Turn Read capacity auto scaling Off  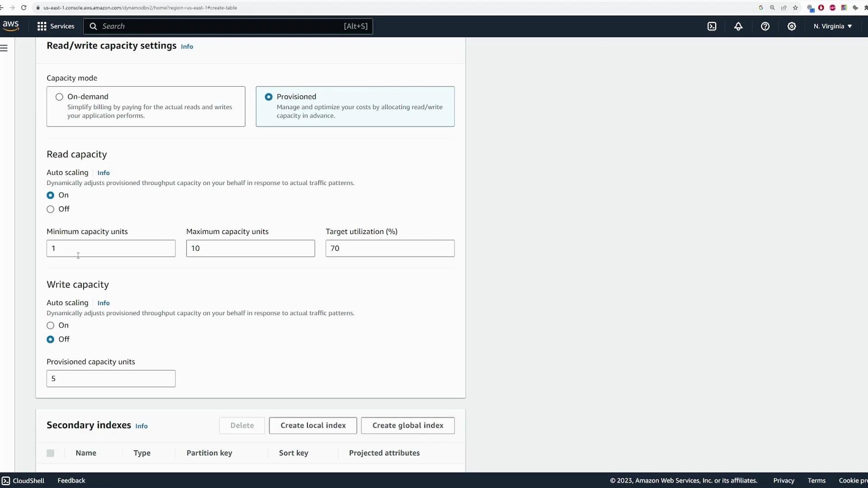pos(50,209)
